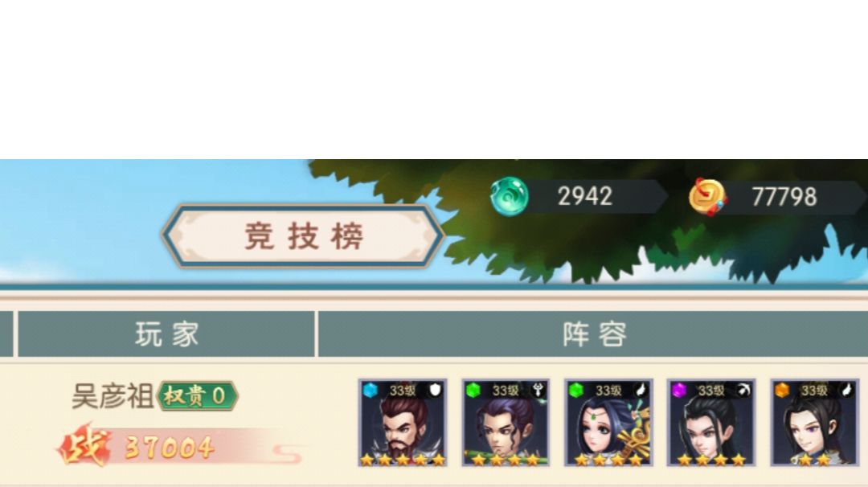Click the 2942 jade balance

[584, 196]
